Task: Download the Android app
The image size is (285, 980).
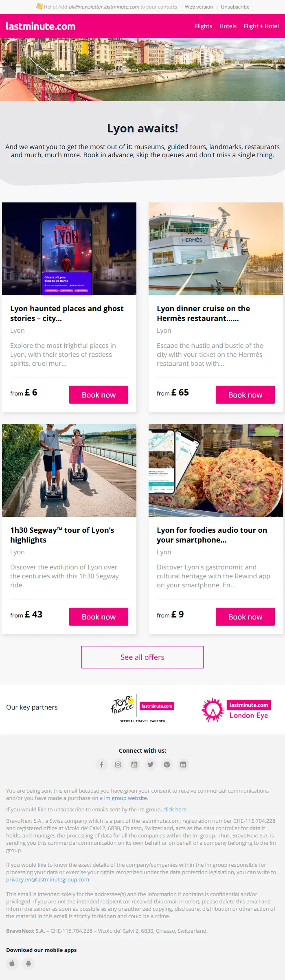Action: 28,963
